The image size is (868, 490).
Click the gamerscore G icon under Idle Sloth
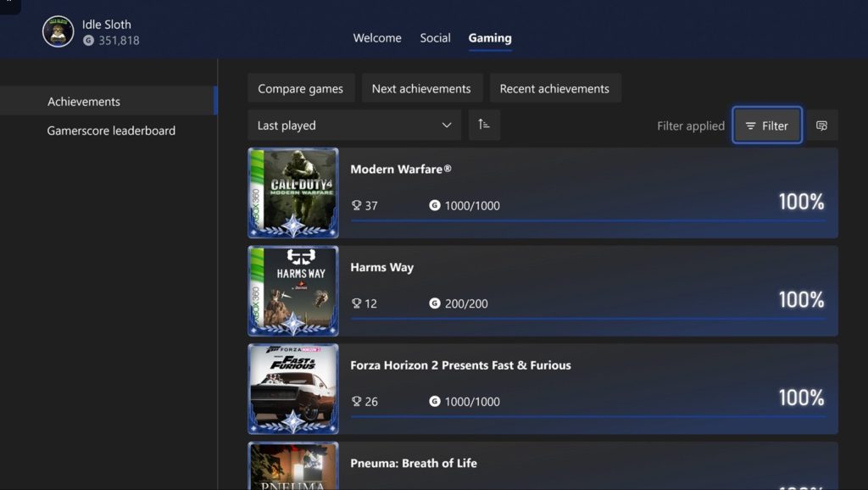coord(88,41)
